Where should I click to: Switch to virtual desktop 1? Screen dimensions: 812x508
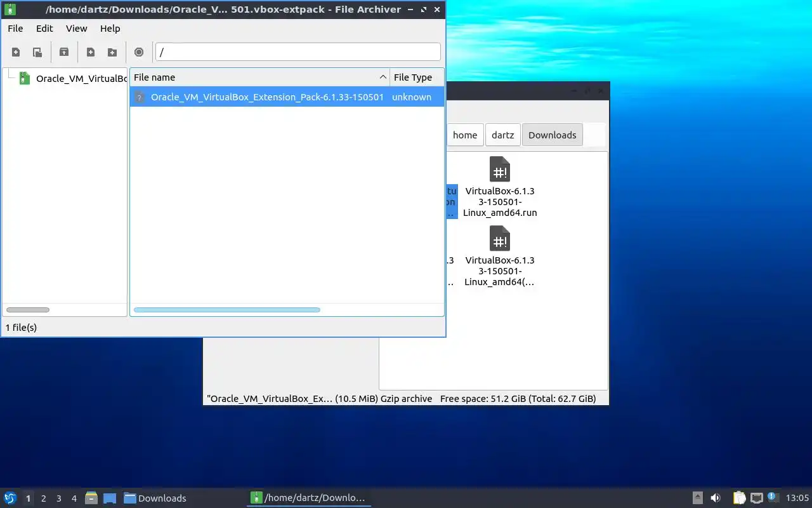tap(28, 498)
